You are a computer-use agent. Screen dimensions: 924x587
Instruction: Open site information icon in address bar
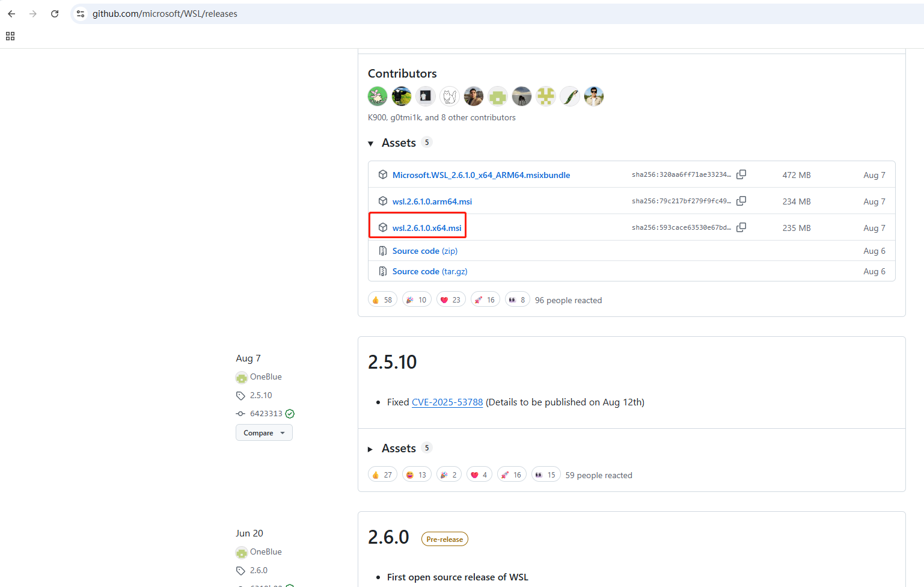[81, 14]
